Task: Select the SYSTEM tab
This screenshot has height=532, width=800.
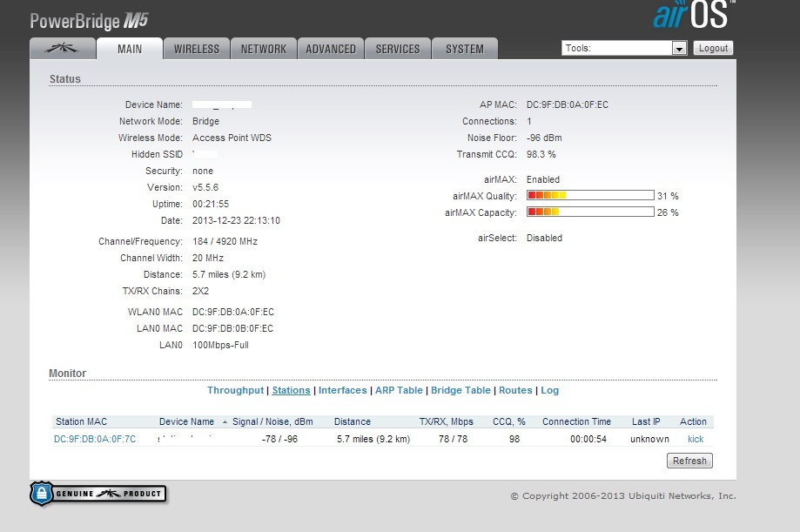Action: point(465,49)
